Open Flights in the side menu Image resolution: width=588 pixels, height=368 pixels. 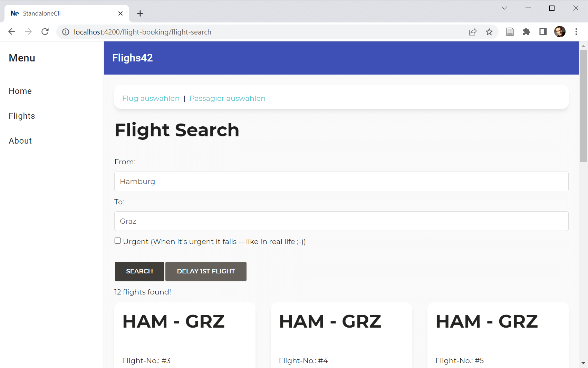[22, 116]
